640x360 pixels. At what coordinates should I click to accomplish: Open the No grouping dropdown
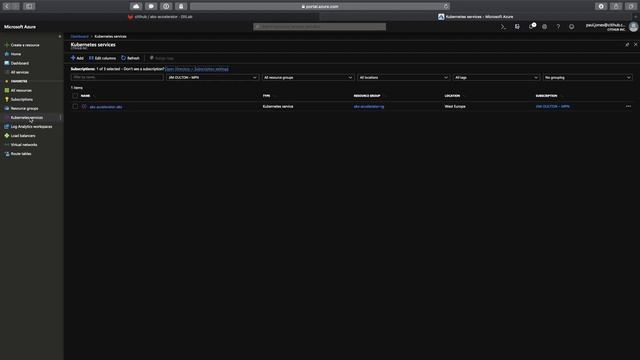588,77
